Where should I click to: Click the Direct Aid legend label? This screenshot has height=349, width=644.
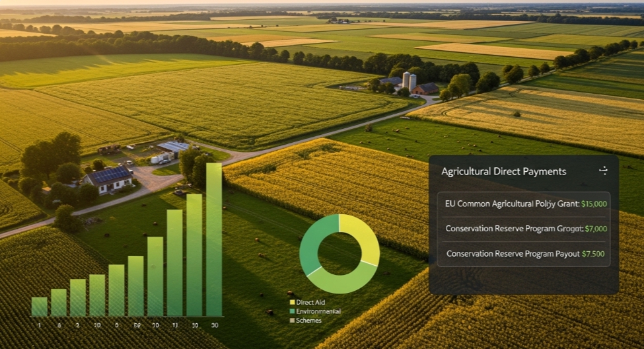[310, 302]
